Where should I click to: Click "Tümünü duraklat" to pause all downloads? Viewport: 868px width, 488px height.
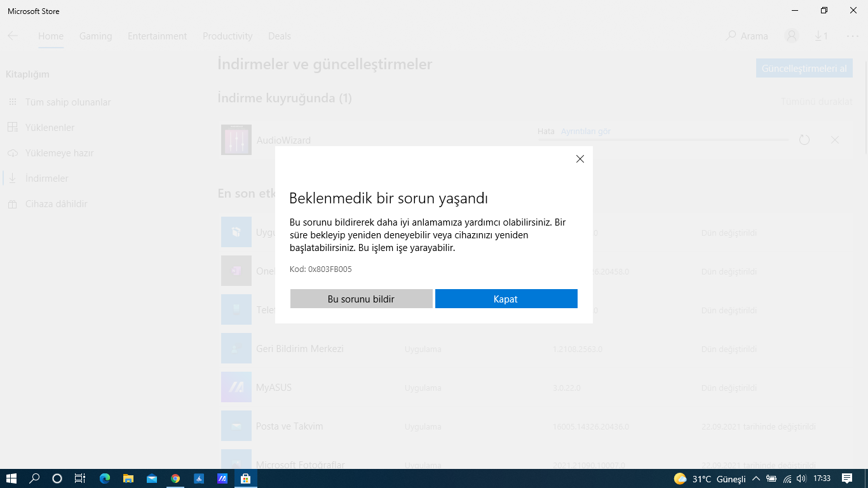(x=817, y=102)
